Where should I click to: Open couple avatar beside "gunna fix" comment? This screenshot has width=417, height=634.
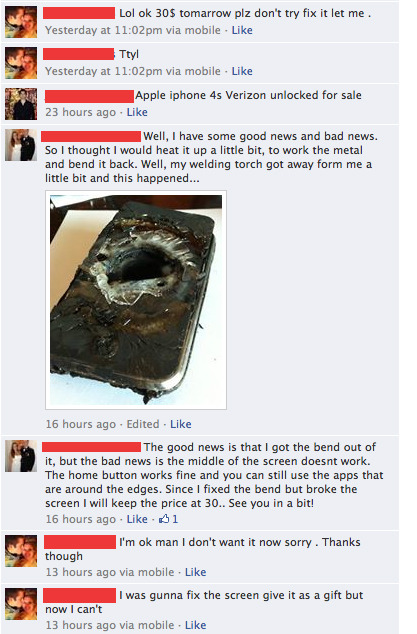21,604
